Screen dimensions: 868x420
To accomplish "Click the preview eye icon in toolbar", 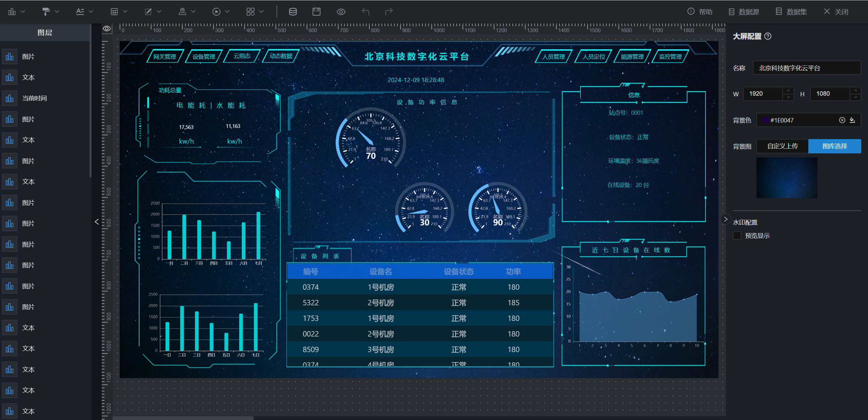I will point(341,12).
